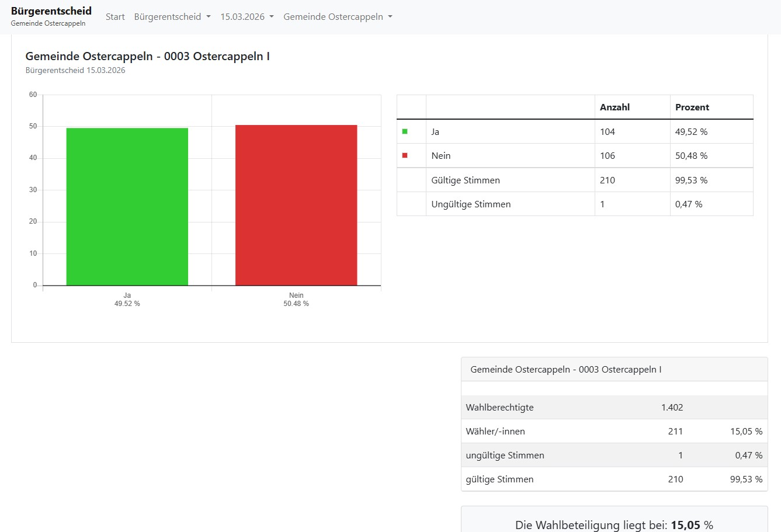The height and width of the screenshot is (532, 781).
Task: Open the Start navigation link
Action: [115, 17]
